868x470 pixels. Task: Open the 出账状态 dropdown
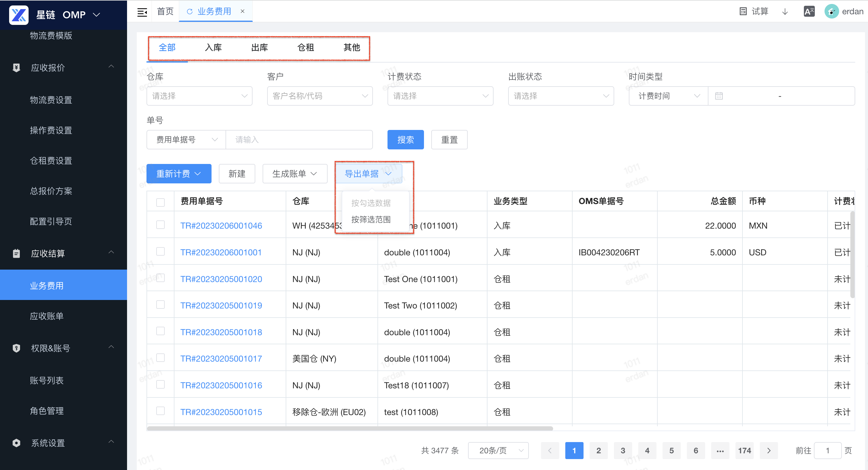[561, 96]
